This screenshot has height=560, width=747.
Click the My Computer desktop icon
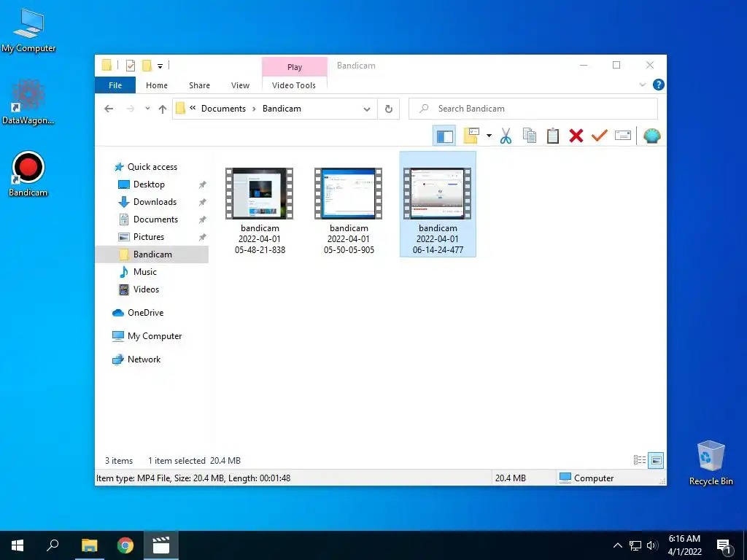(x=28, y=31)
